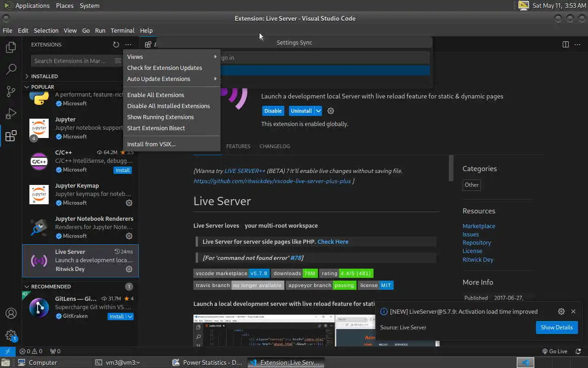Clear extensions search results icon
Viewport: 588px width, 368px height.
tap(118, 61)
